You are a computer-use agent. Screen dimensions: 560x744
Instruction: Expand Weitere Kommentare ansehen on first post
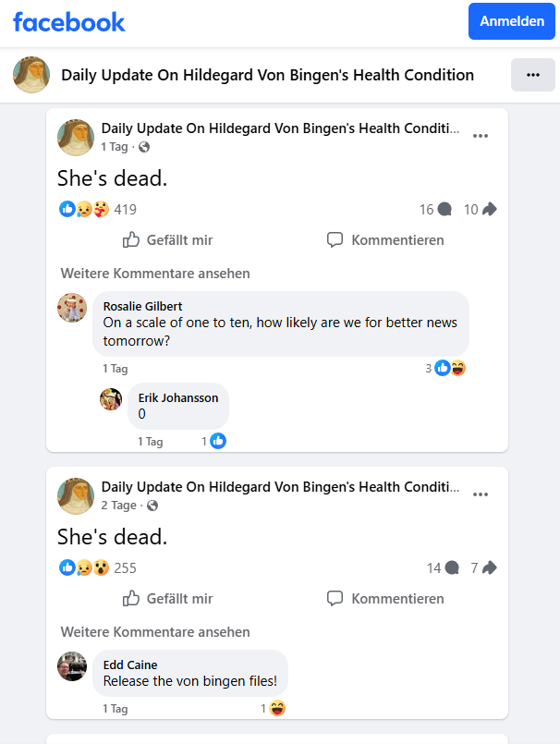[x=155, y=274]
